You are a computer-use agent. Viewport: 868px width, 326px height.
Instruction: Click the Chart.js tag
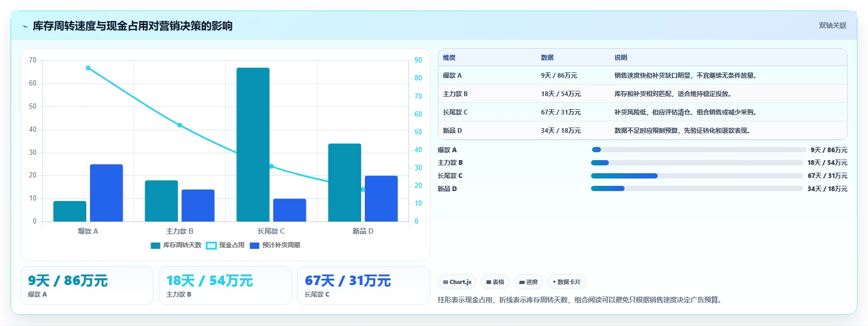pos(457,282)
